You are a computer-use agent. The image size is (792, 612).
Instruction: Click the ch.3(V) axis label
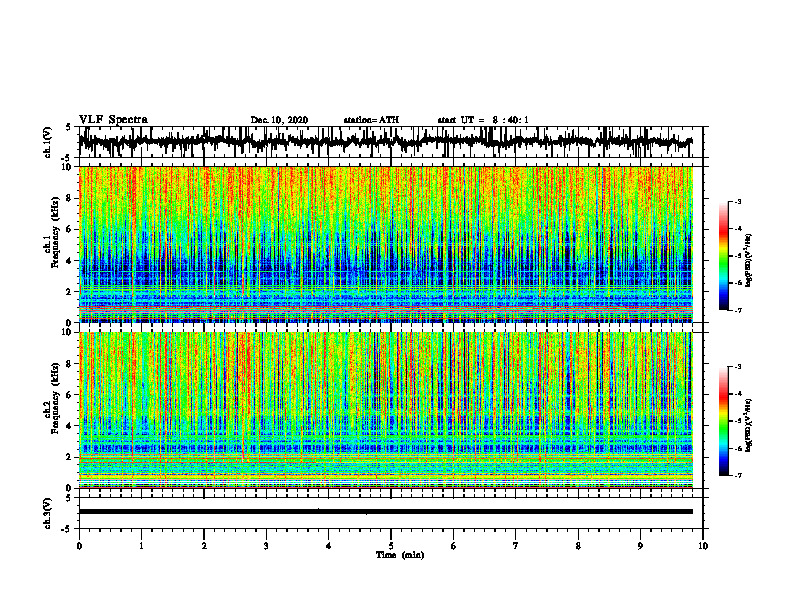pyautogui.click(x=48, y=514)
